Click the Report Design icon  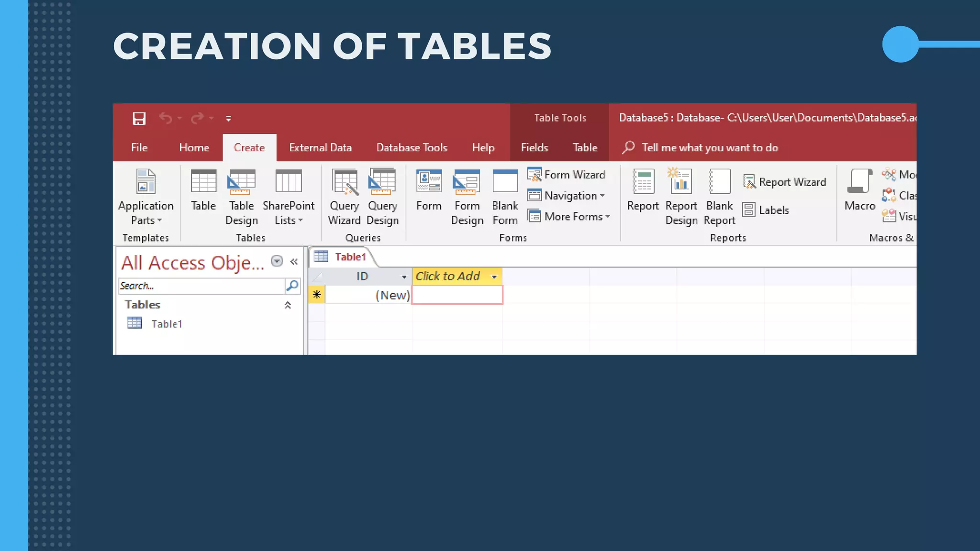681,182
